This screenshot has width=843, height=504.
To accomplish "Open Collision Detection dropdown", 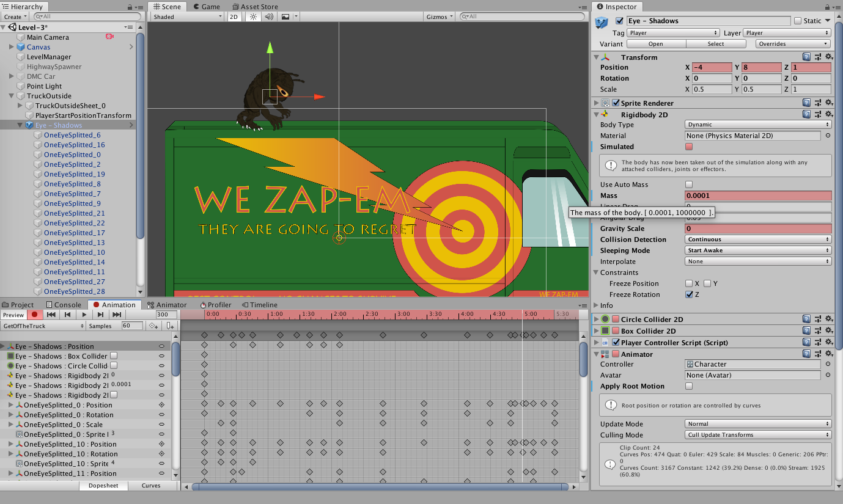I will point(758,239).
